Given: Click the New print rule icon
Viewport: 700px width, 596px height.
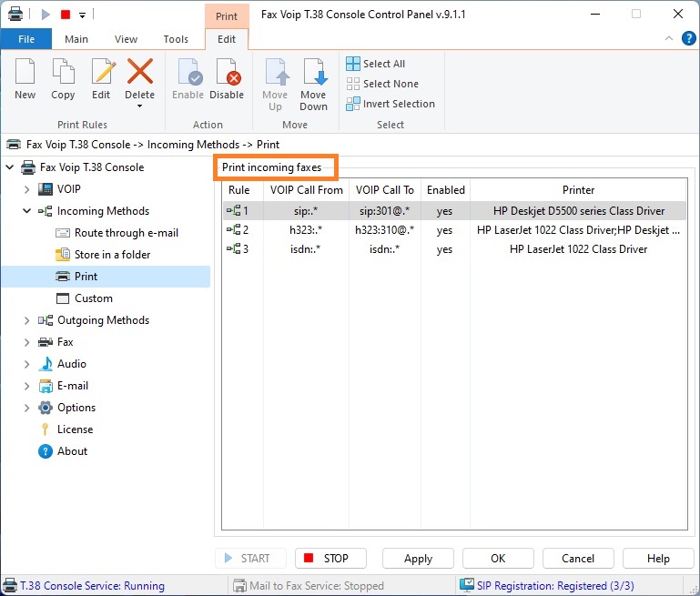Looking at the screenshot, I should click(x=25, y=71).
